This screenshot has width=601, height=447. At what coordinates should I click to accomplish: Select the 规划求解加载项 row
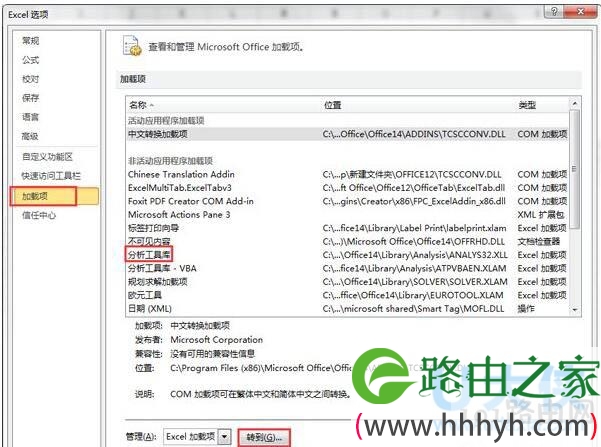347,282
